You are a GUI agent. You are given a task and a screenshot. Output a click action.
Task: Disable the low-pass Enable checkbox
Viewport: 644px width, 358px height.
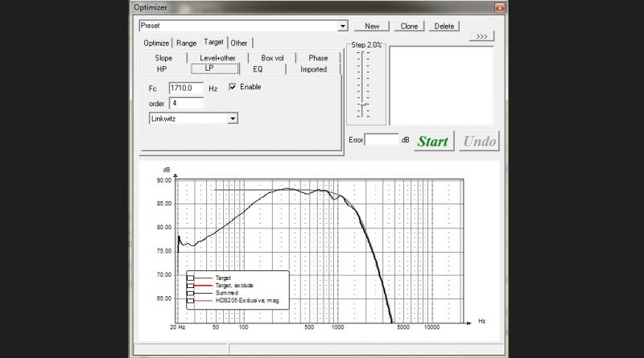(233, 87)
